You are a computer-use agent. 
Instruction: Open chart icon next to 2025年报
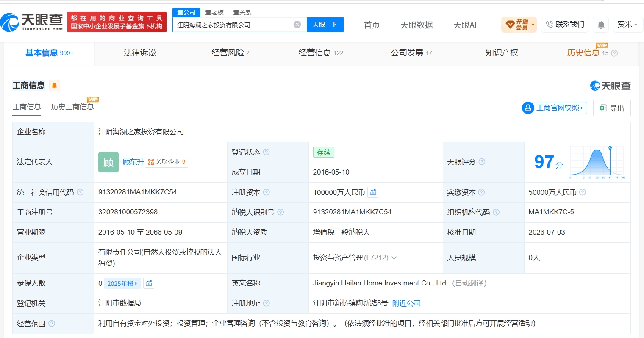(x=149, y=283)
